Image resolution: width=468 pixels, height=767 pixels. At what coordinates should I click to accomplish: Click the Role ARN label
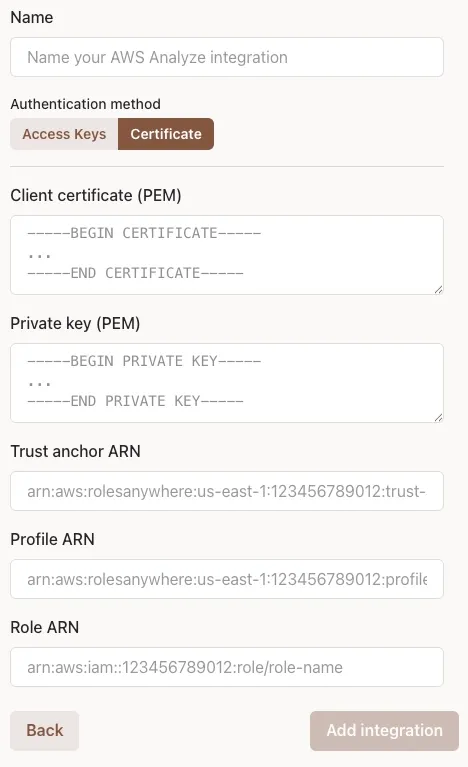tap(45, 627)
